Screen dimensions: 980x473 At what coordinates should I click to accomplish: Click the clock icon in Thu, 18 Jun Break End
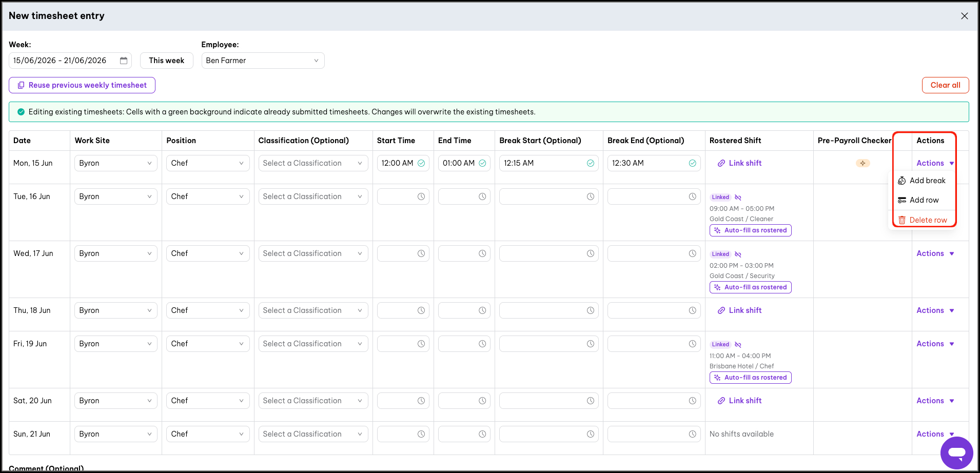tap(693, 310)
